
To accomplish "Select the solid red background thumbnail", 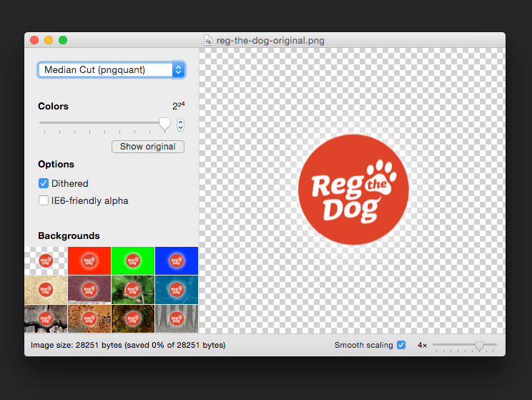I will (x=89, y=260).
